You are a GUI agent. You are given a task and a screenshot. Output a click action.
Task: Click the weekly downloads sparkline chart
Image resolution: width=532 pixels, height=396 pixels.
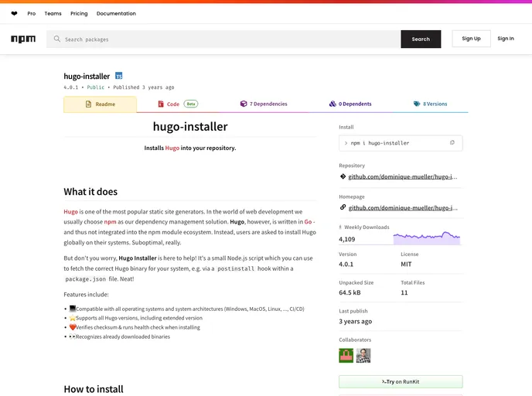click(427, 238)
